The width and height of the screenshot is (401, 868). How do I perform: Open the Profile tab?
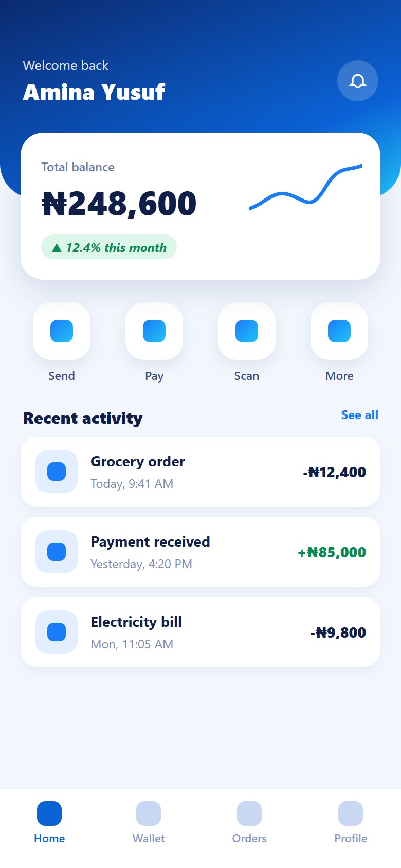tap(351, 823)
